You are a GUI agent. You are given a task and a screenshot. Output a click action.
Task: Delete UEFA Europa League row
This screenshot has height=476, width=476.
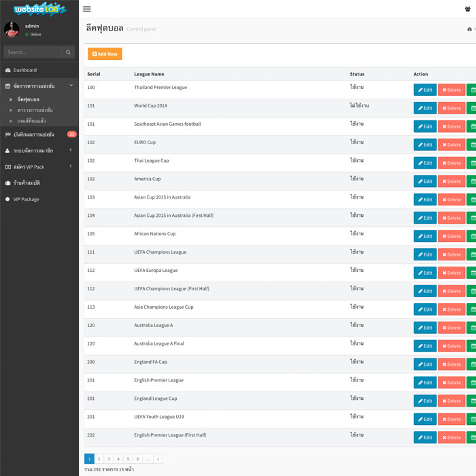(x=452, y=273)
